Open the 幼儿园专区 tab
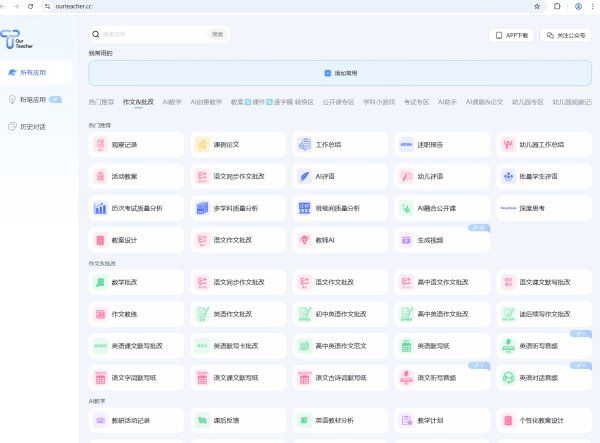The width and height of the screenshot is (600, 443). (528, 102)
